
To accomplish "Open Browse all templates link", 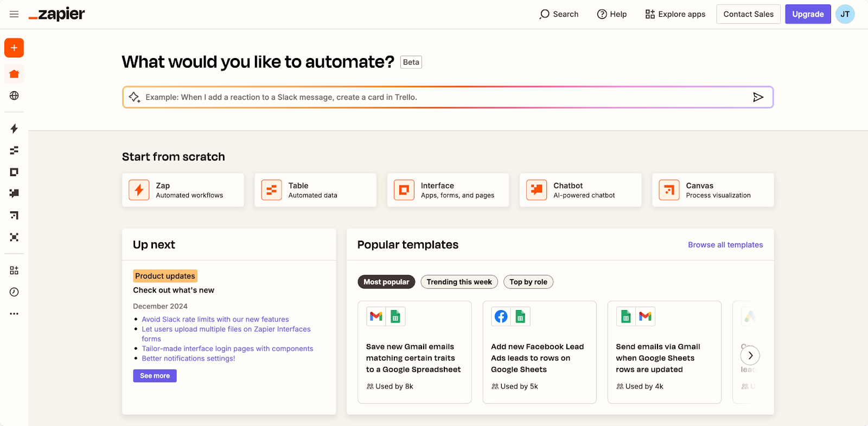I will coord(725,245).
